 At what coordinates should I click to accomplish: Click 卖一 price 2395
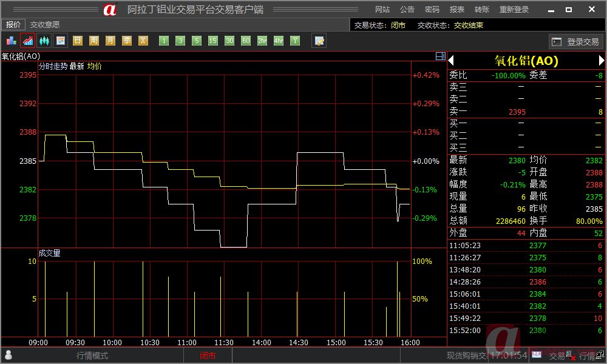tap(517, 112)
